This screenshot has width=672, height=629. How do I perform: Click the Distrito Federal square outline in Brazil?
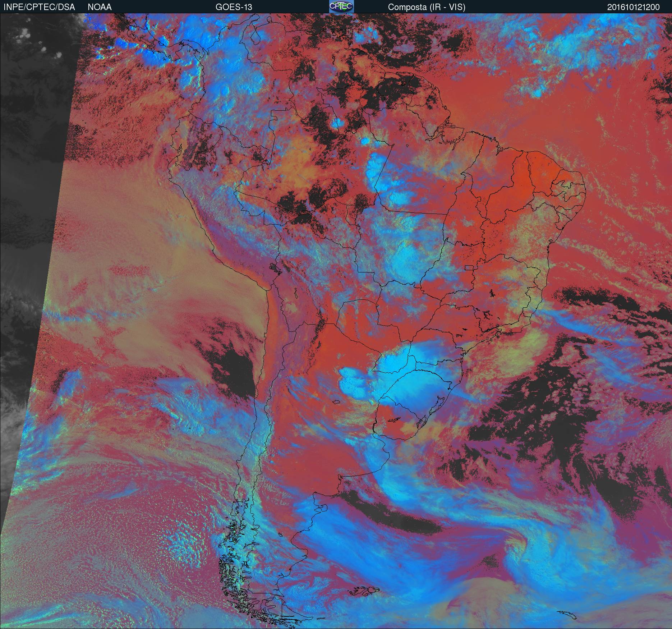(x=469, y=267)
